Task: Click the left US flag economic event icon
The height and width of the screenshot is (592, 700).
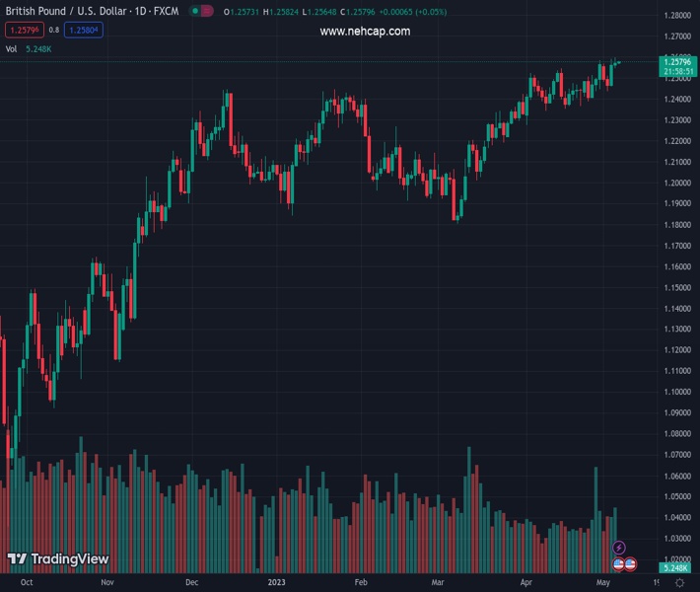Action: click(619, 564)
